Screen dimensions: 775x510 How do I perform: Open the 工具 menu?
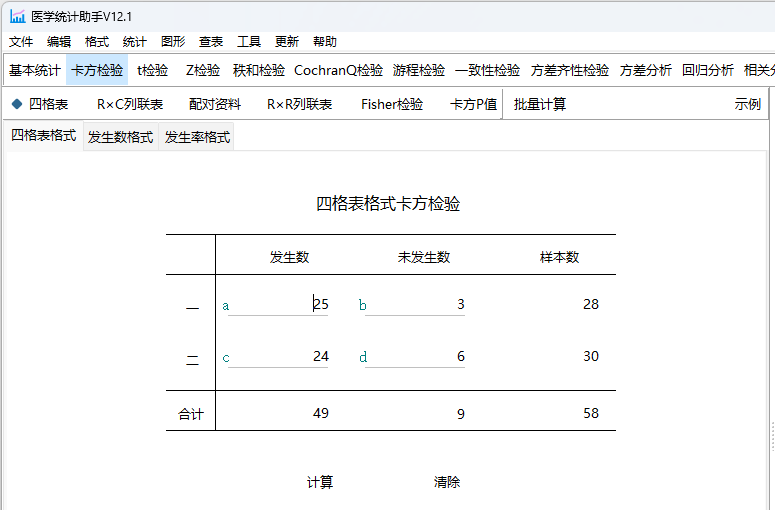click(249, 42)
